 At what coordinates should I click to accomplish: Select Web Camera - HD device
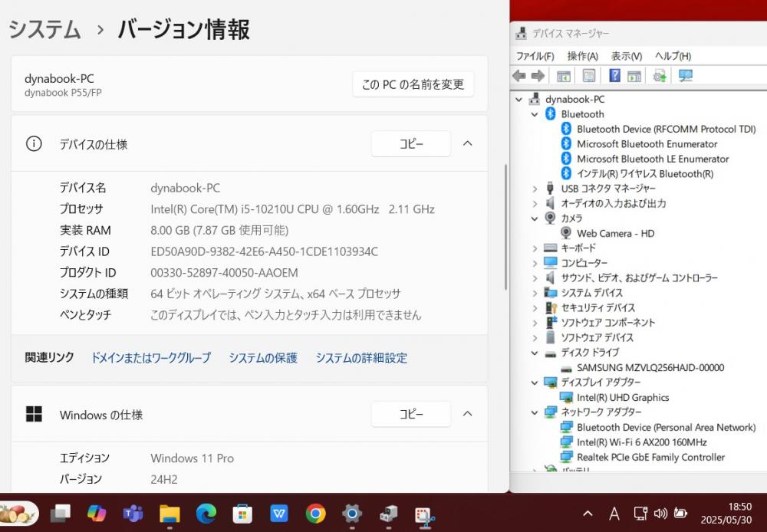615,233
